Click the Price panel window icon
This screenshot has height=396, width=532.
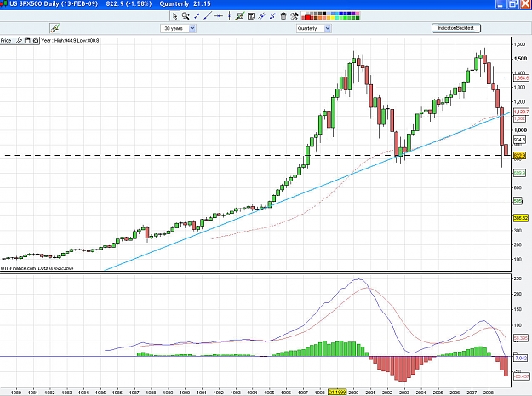[x=27, y=41]
